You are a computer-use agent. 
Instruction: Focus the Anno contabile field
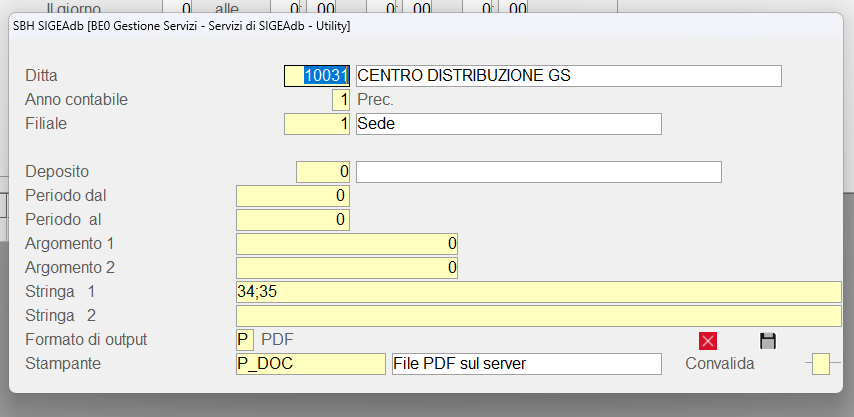pos(341,100)
